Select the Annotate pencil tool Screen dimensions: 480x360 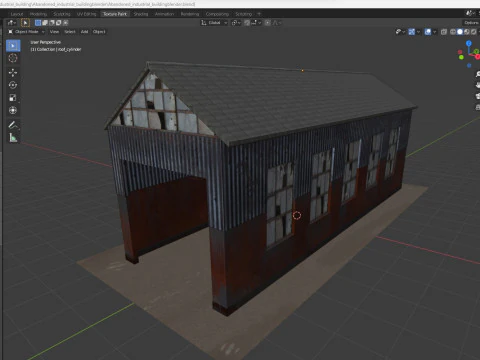click(13, 125)
